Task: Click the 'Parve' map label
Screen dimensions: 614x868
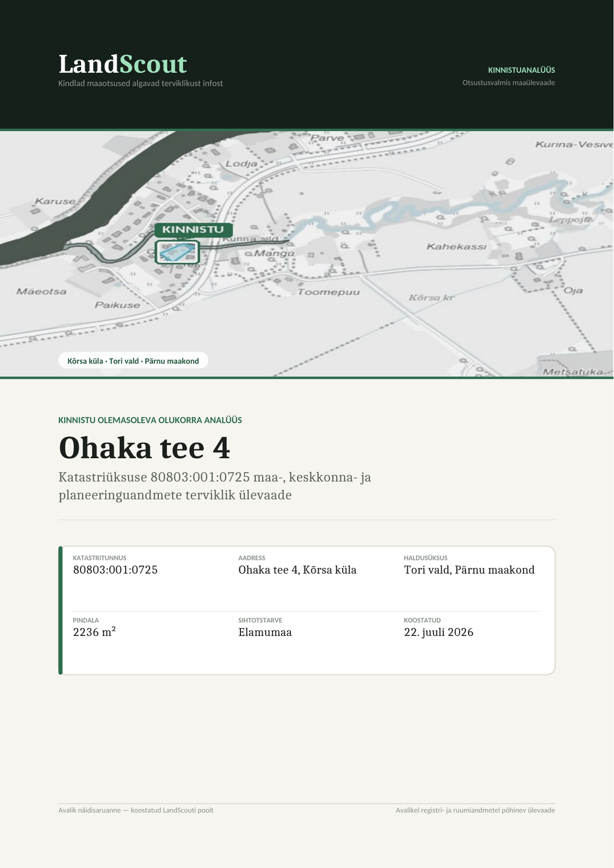Action: tap(327, 138)
